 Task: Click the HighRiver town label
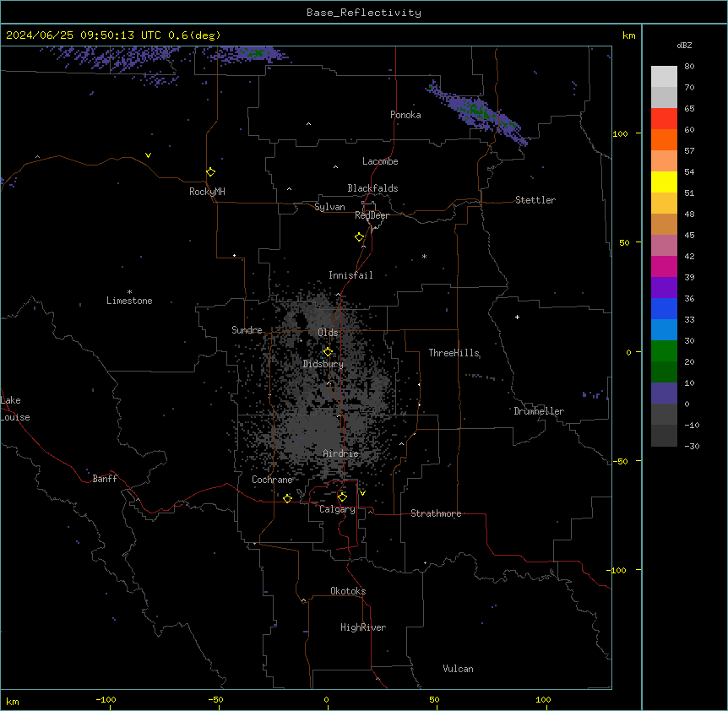point(363,627)
